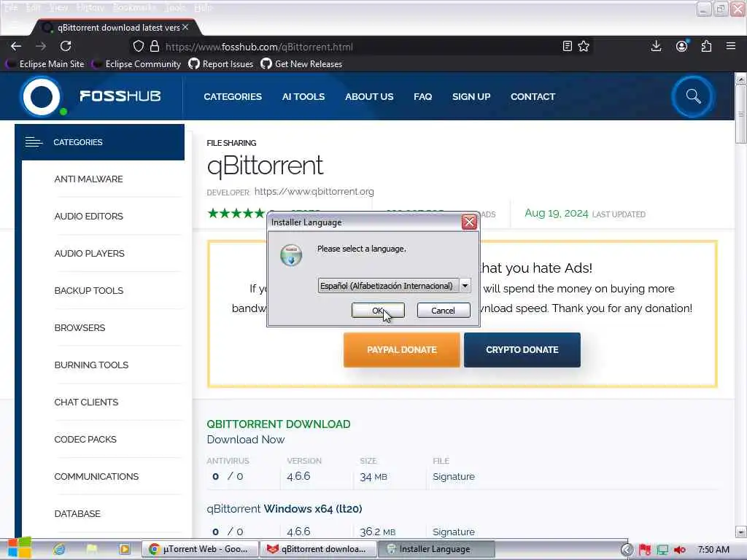Image resolution: width=747 pixels, height=560 pixels.
Task: Switch to Installer Language taskbar window
Action: (x=436, y=549)
